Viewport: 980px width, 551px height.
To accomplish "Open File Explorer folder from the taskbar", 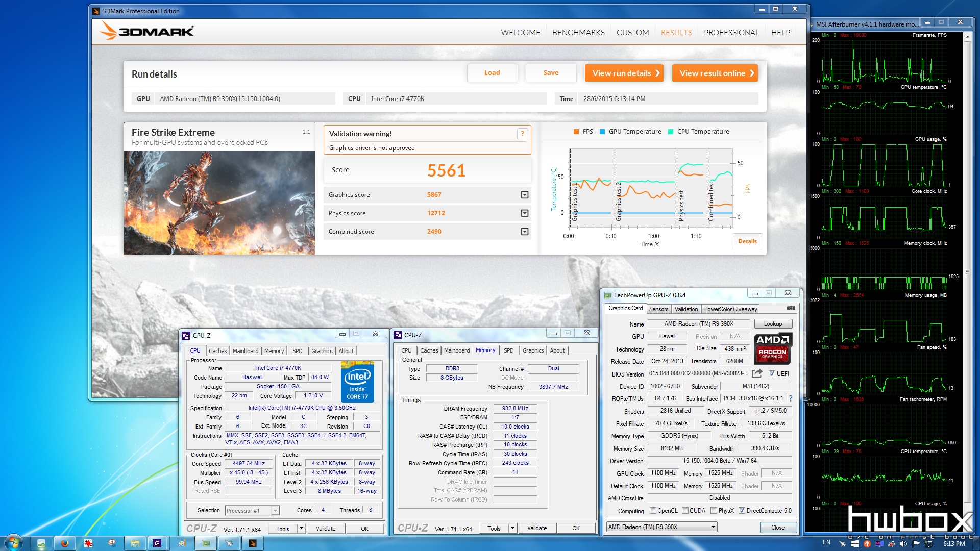I will 135,543.
